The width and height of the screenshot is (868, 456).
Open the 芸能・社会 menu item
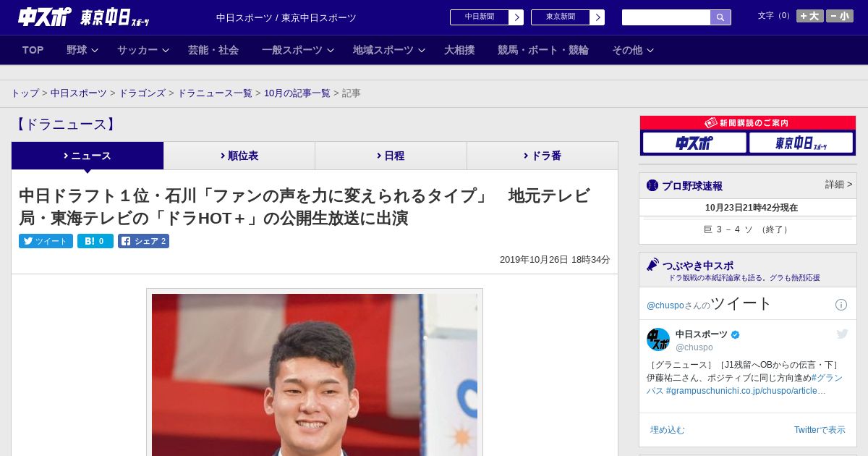click(x=213, y=50)
